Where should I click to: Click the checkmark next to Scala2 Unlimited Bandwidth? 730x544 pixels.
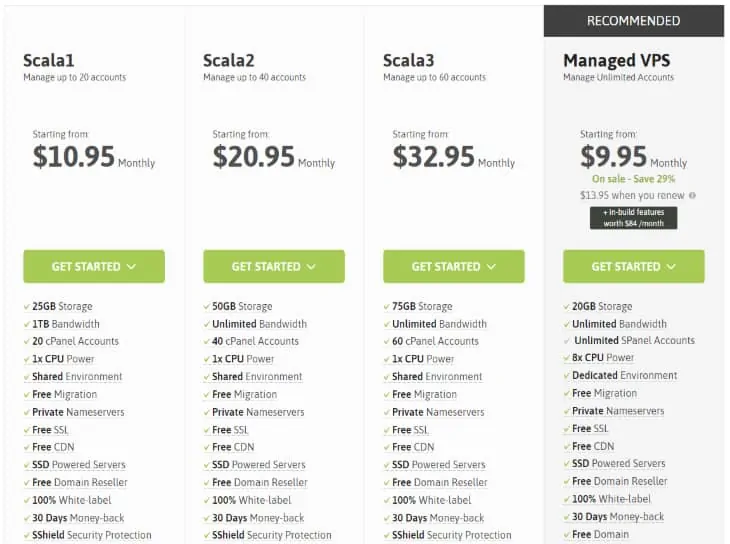click(207, 324)
